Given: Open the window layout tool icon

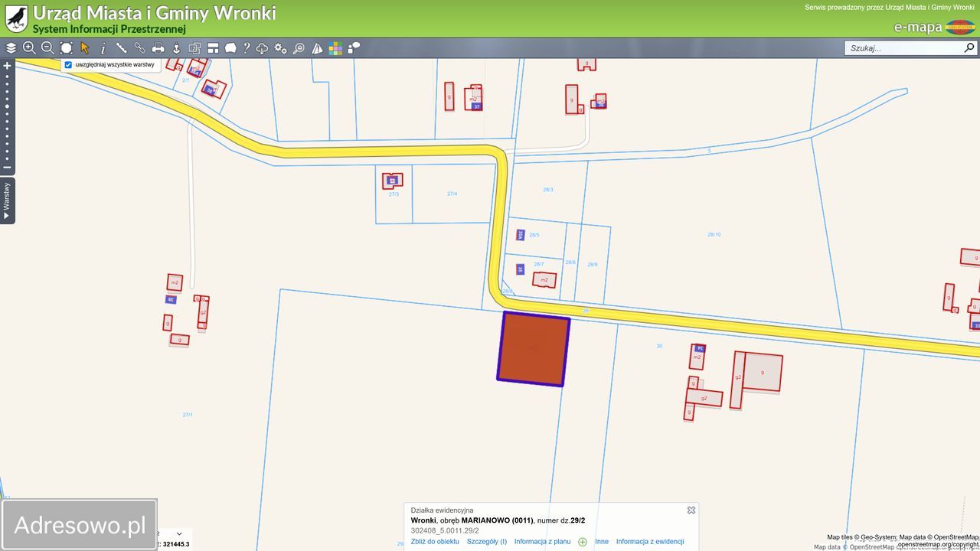Looking at the screenshot, I should [213, 48].
